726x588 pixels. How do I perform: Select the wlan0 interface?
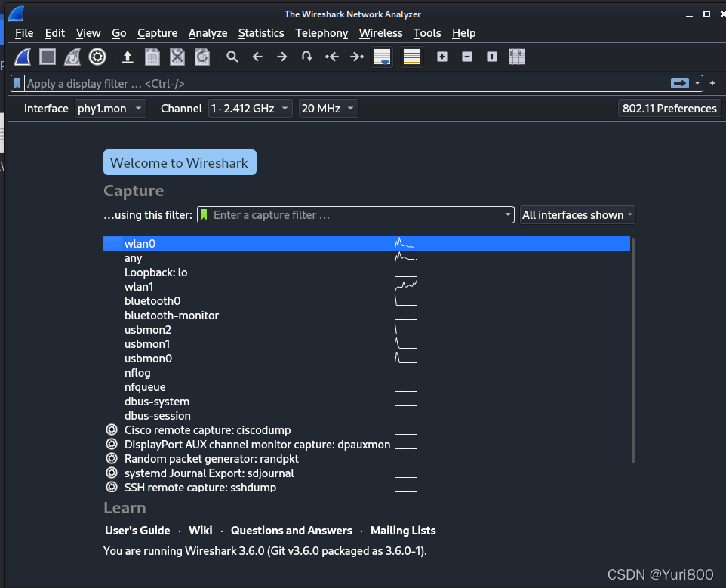pos(367,244)
